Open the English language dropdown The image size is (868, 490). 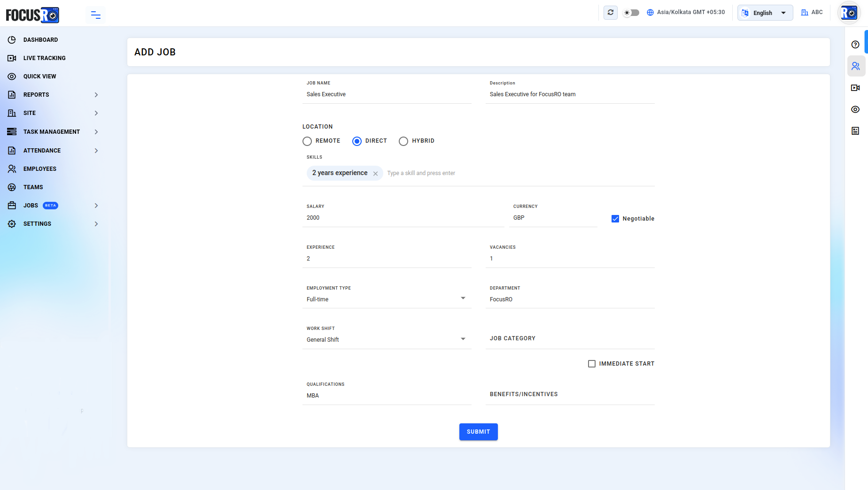765,13
